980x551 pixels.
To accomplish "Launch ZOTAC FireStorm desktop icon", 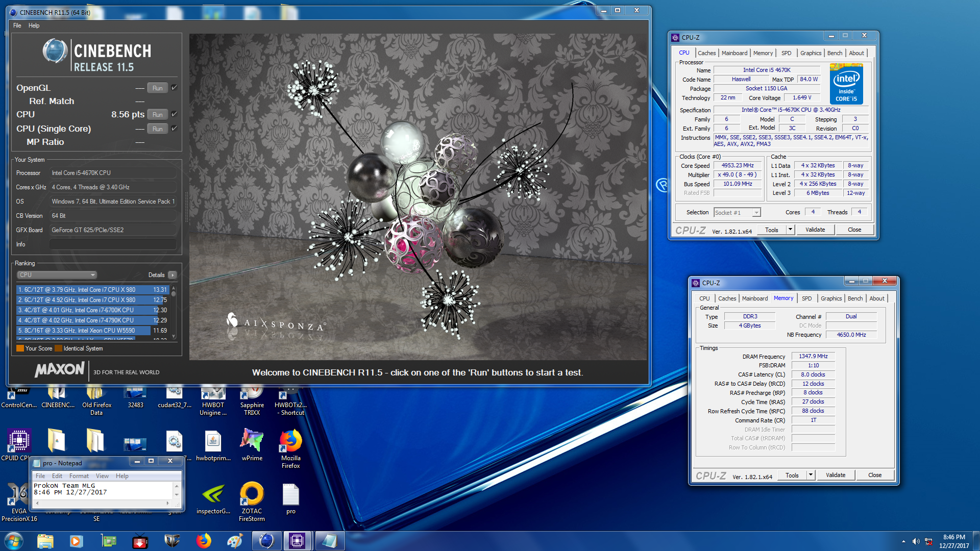I will [252, 502].
